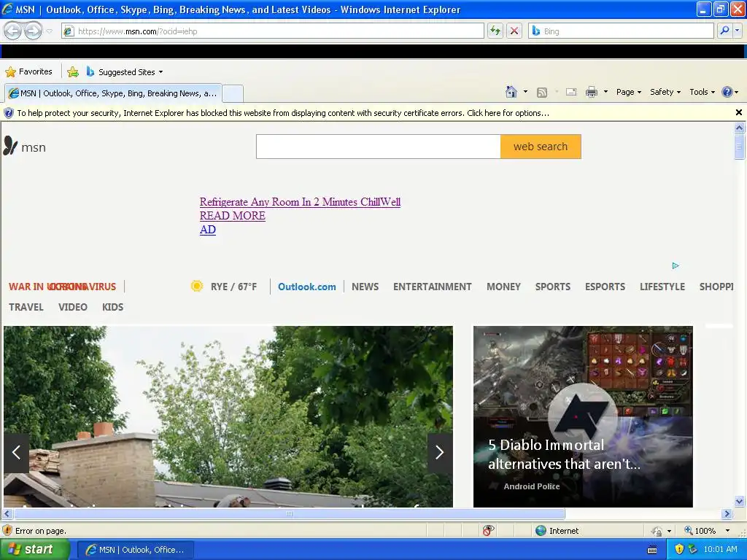Open the ESPORTS navigation item
This screenshot has width=747, height=560.
605,287
